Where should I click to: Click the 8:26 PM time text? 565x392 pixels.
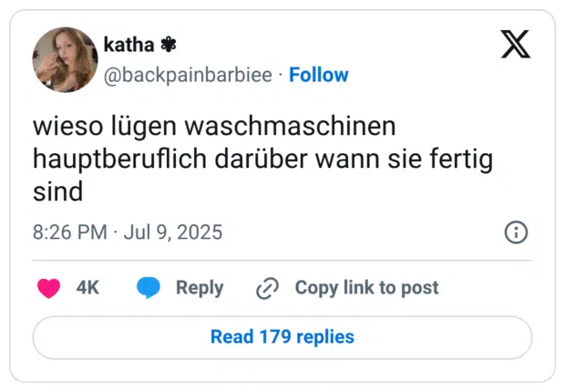tap(69, 232)
